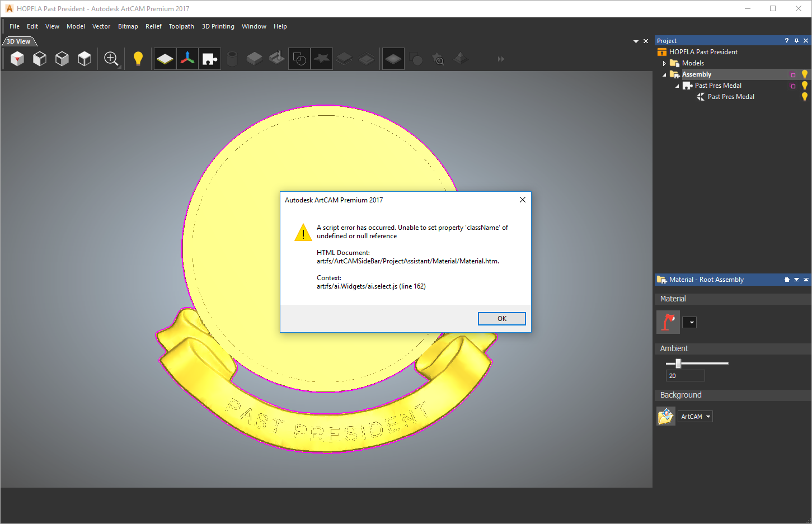
Task: Click the cylinder primitive toolbar icon
Action: [232, 58]
